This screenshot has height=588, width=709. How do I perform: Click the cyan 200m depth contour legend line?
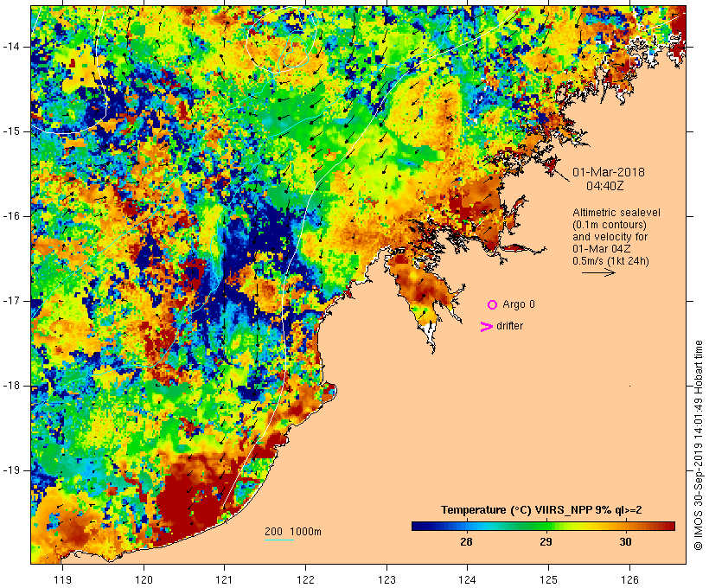[279, 540]
